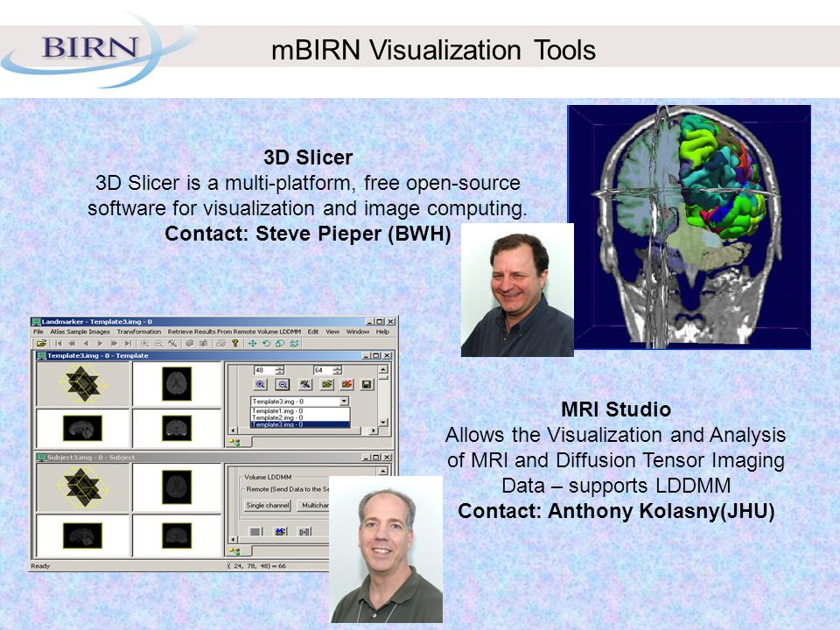The width and height of the screenshot is (840, 630).
Task: Click the Multichannel button in Volume LDDMM
Action: (314, 505)
